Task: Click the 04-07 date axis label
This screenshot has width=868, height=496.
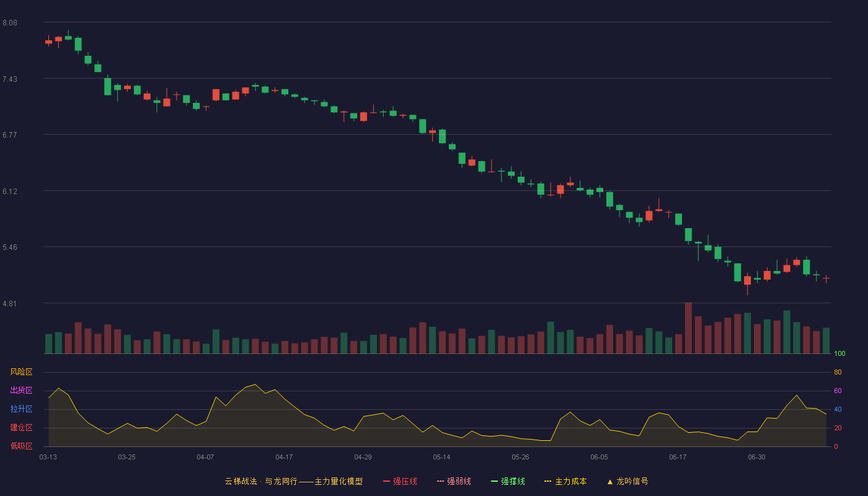Action: pyautogui.click(x=206, y=457)
